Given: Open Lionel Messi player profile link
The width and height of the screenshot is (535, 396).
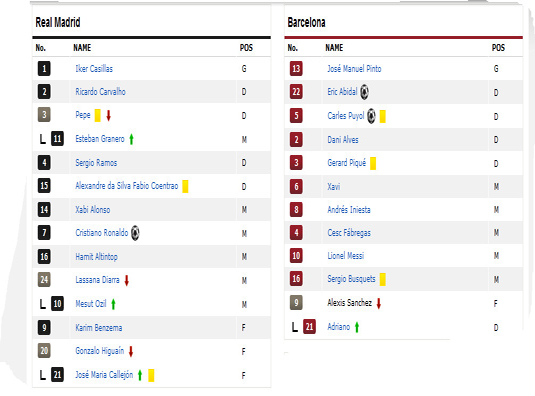Looking at the screenshot, I should click(x=346, y=256).
